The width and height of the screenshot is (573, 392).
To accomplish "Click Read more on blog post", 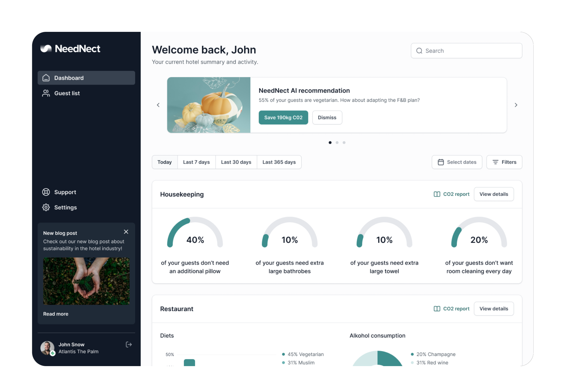I will pos(56,314).
